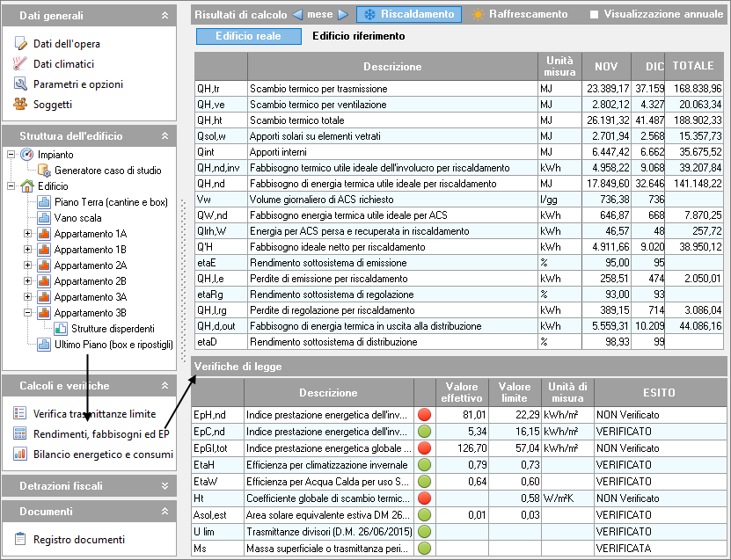
Task: Select the Generatore caso di studio icon
Action: click(45, 171)
